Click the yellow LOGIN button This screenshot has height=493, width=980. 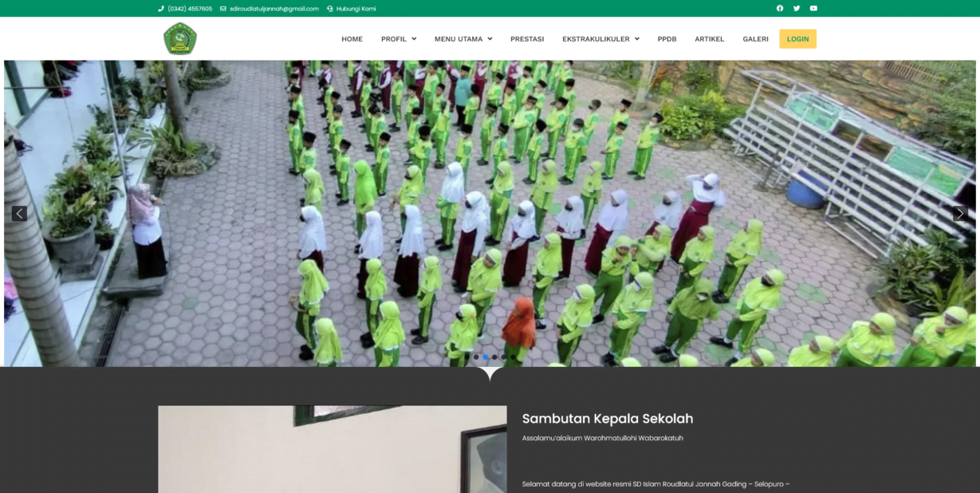coord(798,39)
